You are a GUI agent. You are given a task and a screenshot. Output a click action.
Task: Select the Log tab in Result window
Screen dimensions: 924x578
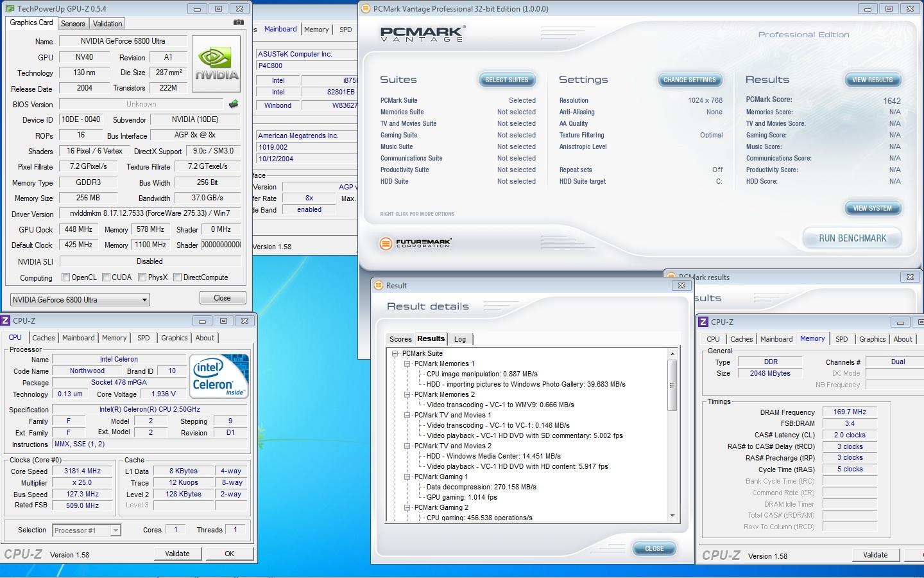pos(460,339)
